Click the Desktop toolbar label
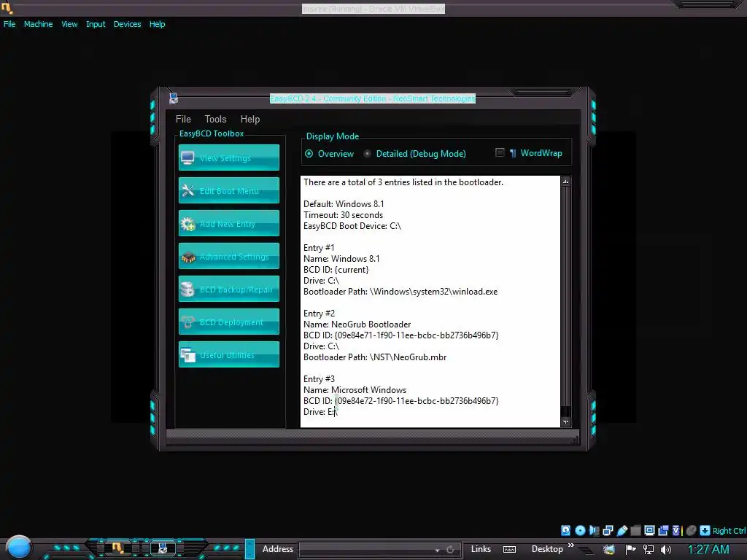747x560 pixels. (547, 549)
